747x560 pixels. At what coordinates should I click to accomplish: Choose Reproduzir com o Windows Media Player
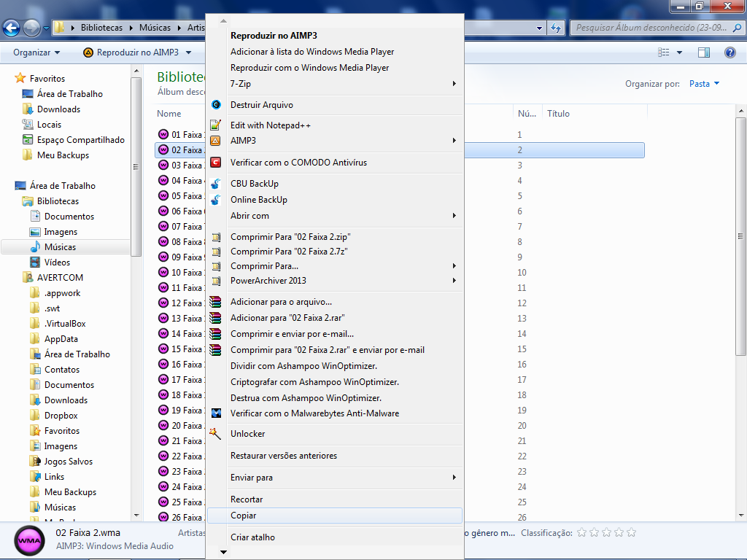pyautogui.click(x=334, y=68)
